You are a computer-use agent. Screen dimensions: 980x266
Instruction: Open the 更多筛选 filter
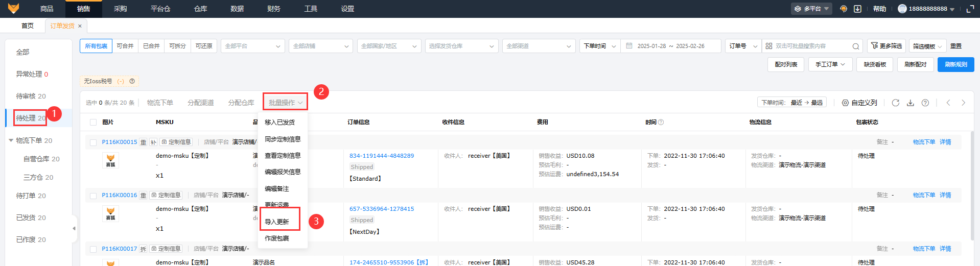click(886, 46)
